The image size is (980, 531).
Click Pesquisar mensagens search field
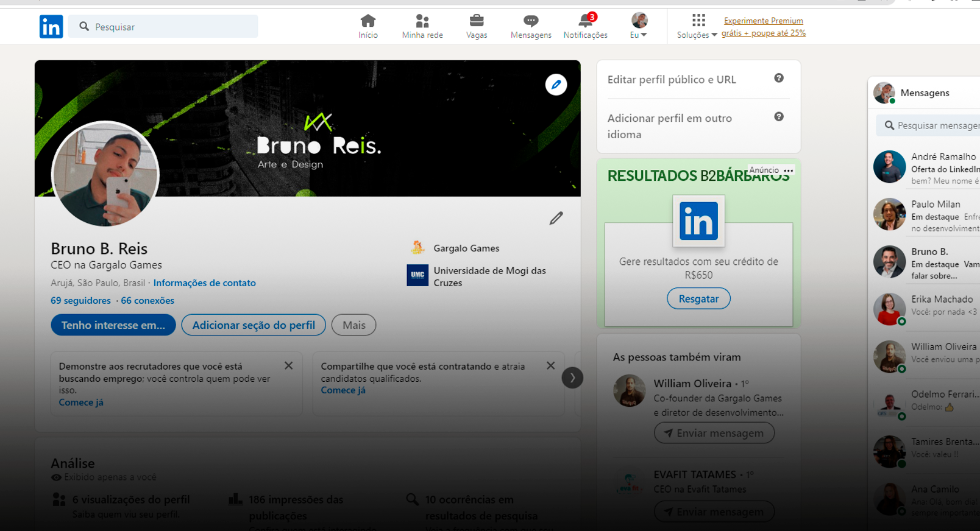point(928,125)
